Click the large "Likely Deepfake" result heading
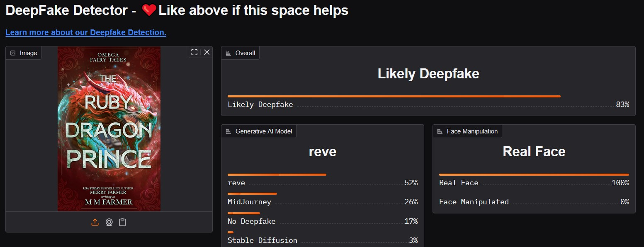Viewport: 644px width, 247px height. coord(428,74)
